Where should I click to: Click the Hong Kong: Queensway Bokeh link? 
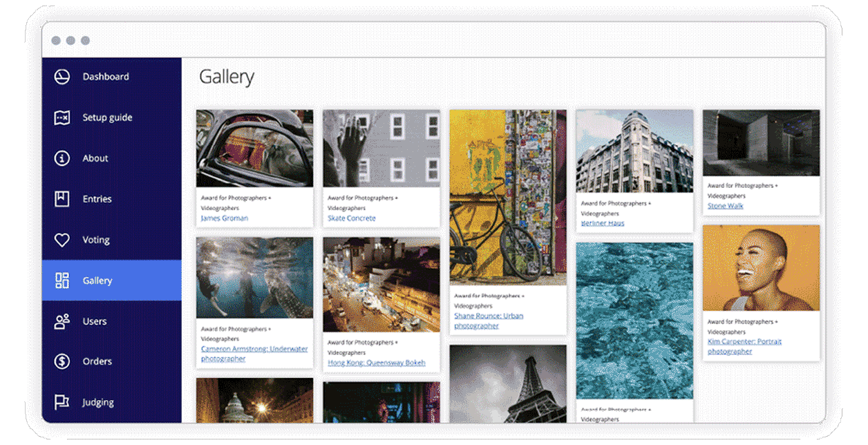click(x=380, y=362)
